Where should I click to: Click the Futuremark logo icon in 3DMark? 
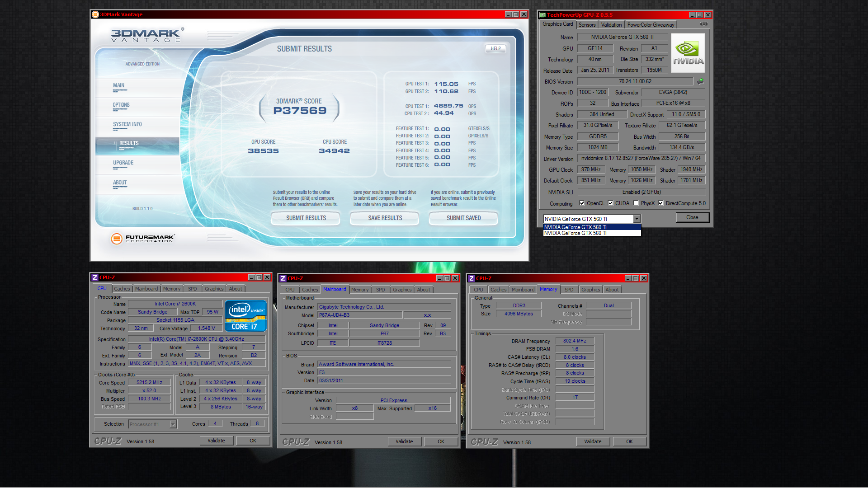click(117, 239)
